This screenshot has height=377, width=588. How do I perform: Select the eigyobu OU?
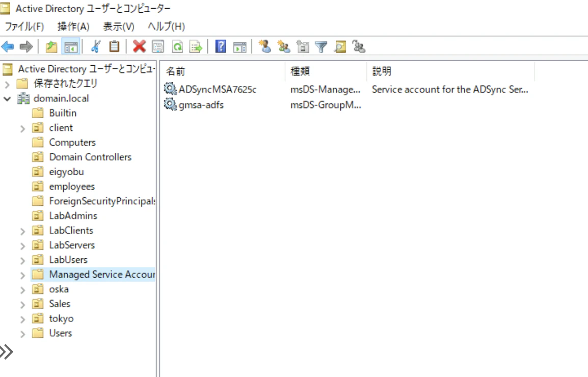[x=66, y=172]
